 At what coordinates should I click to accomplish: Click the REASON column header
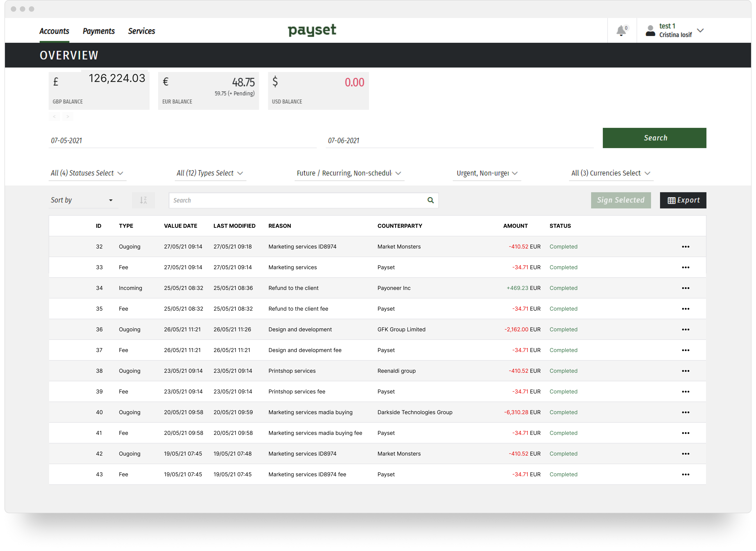279,226
